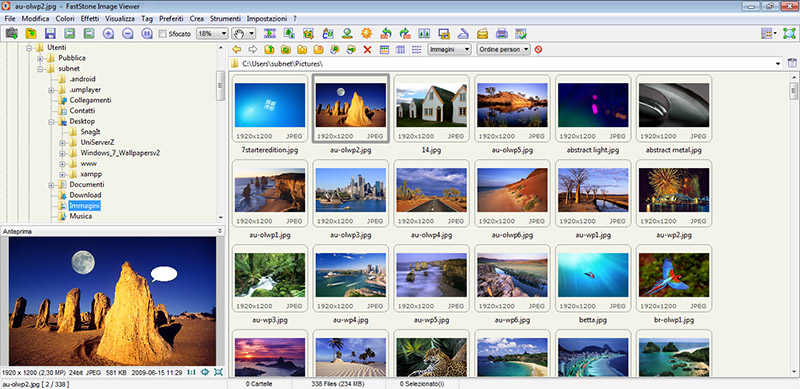
Task: Go to next image with green right arrow
Action: [x=89, y=34]
